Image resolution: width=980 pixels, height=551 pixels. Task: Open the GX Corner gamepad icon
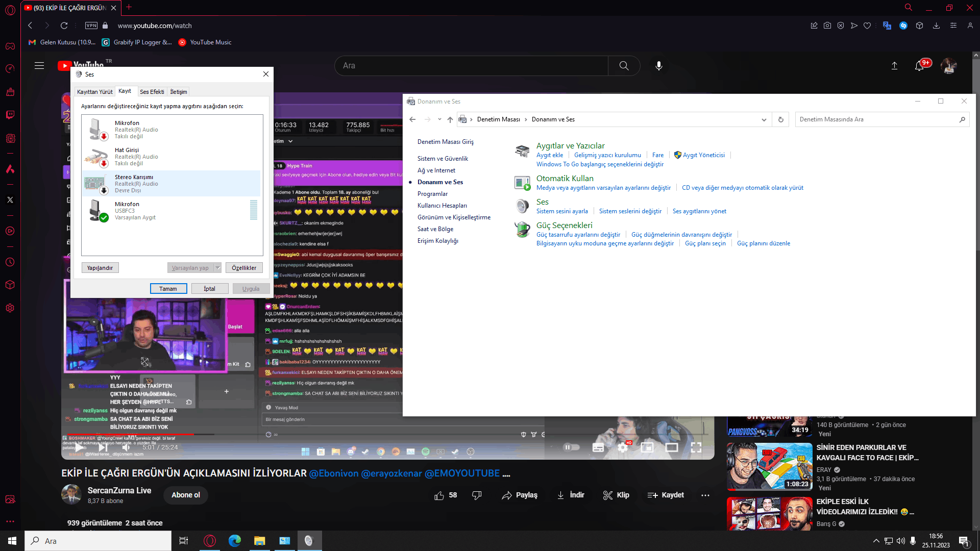10,46
